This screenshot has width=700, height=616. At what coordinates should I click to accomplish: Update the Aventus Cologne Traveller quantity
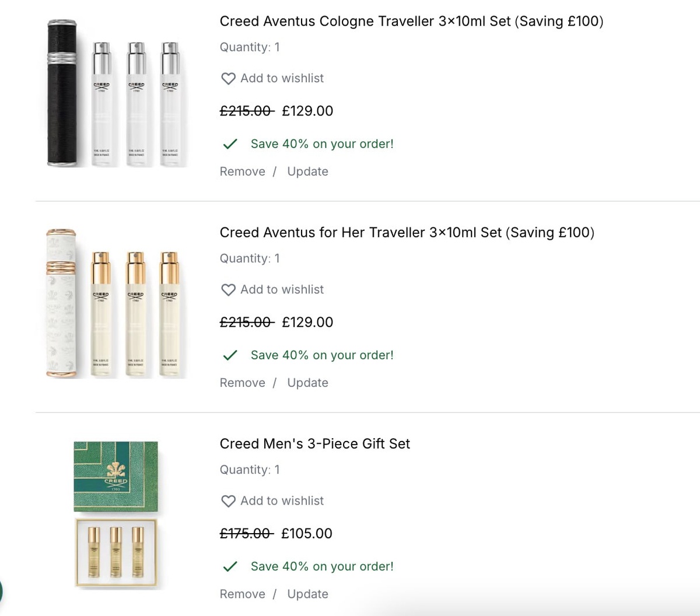point(307,171)
